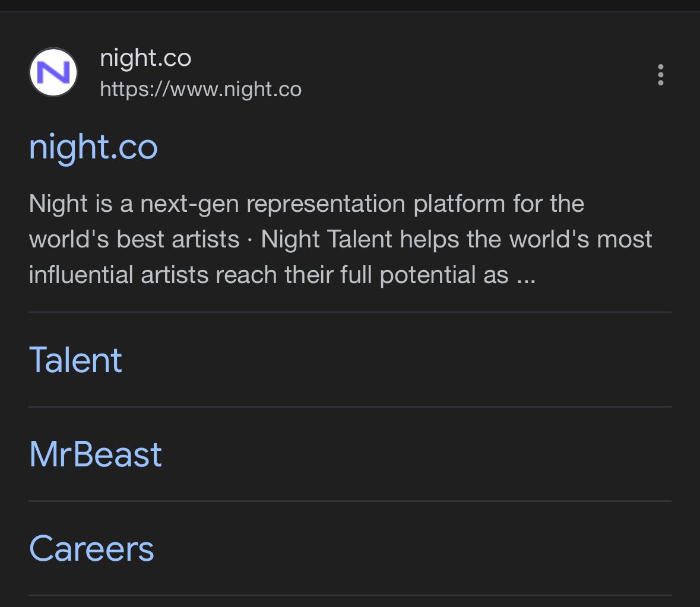Image resolution: width=700 pixels, height=607 pixels.
Task: Click the trailing ellipsis ending the snippet
Action: point(527,277)
